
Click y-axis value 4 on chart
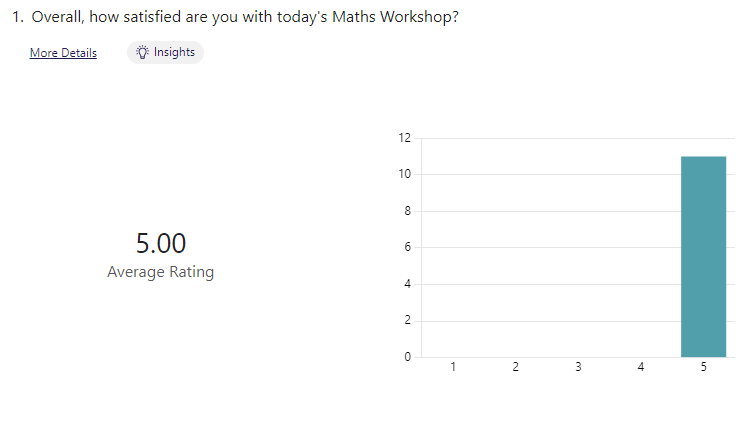coord(408,284)
